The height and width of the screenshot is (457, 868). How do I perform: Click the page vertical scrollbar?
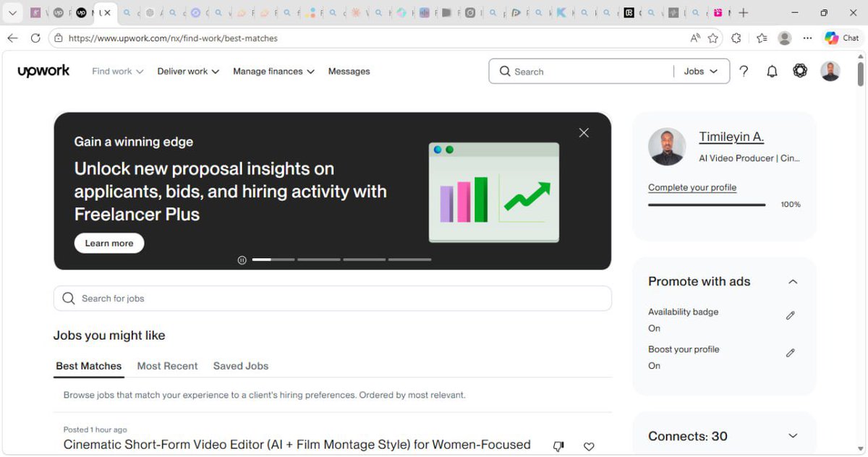861,73
